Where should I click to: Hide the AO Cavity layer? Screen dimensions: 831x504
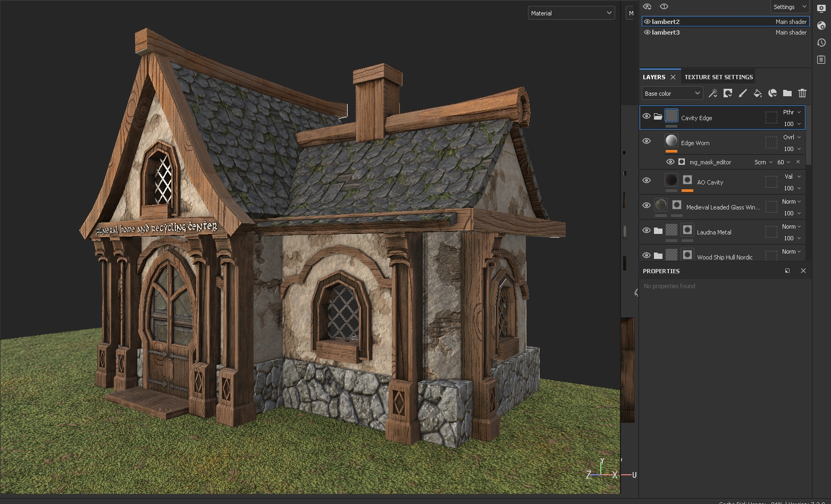[x=647, y=181]
